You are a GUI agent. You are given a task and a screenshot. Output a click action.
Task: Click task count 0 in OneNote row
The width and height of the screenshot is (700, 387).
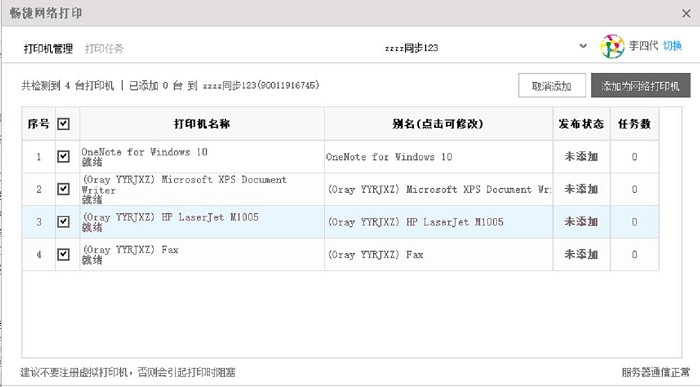pyautogui.click(x=634, y=157)
